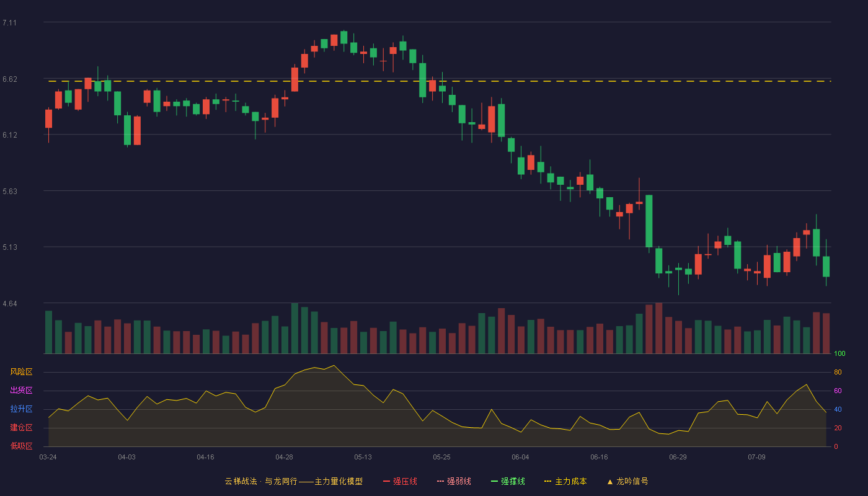Click the pink dashed 强弱线 marker icon
This screenshot has width=868, height=496.
tap(441, 481)
